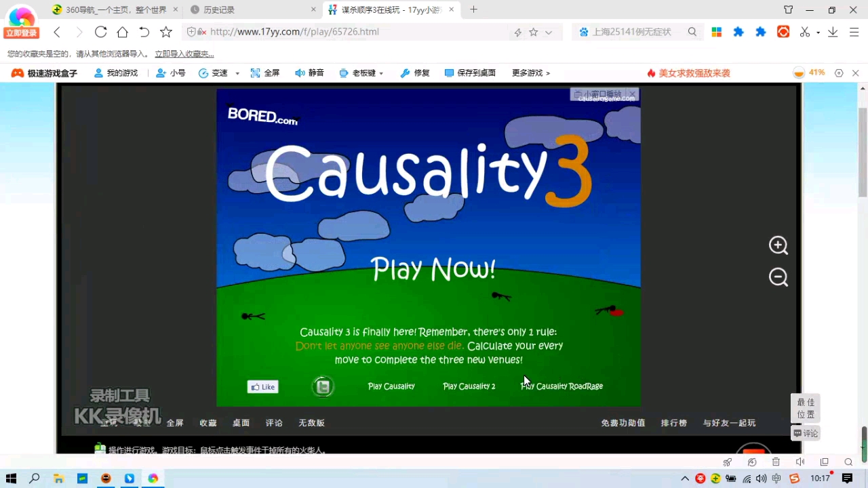The height and width of the screenshot is (488, 868).
Task: Toggle the 静音 mute button
Action: coord(309,73)
